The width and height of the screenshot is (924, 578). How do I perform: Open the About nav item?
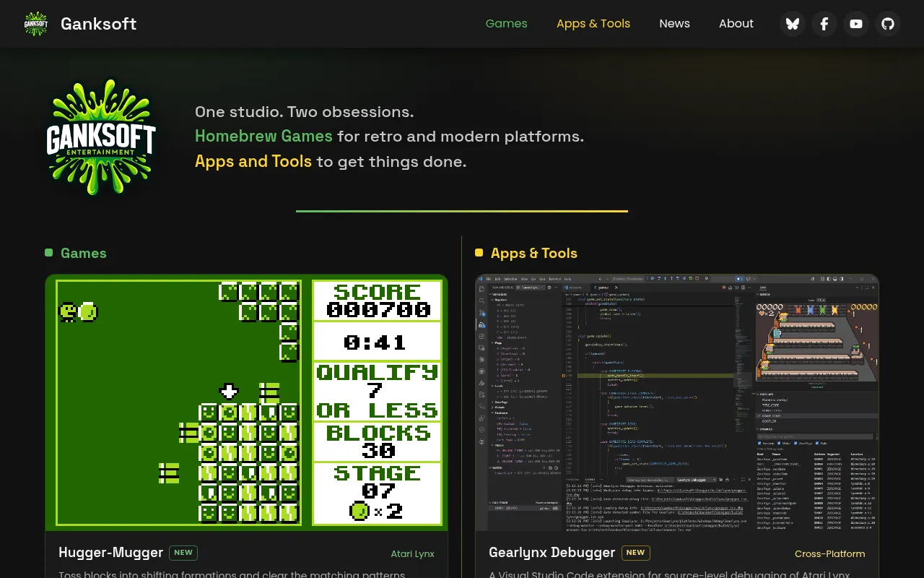(736, 24)
